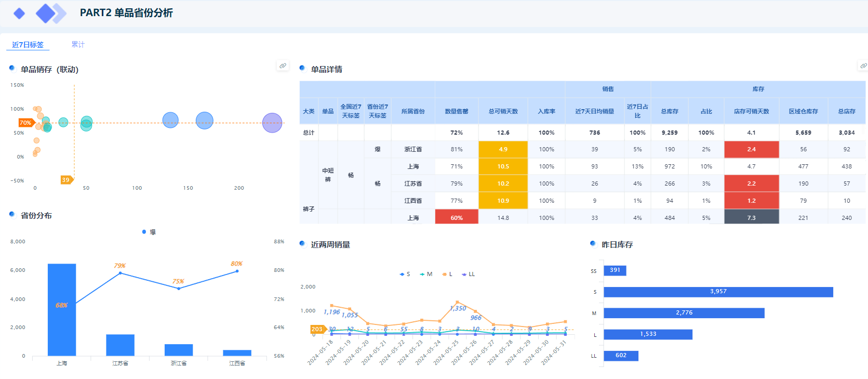The width and height of the screenshot is (868, 379).
Task: Click the M bar showing 2,776
Action: 684,313
